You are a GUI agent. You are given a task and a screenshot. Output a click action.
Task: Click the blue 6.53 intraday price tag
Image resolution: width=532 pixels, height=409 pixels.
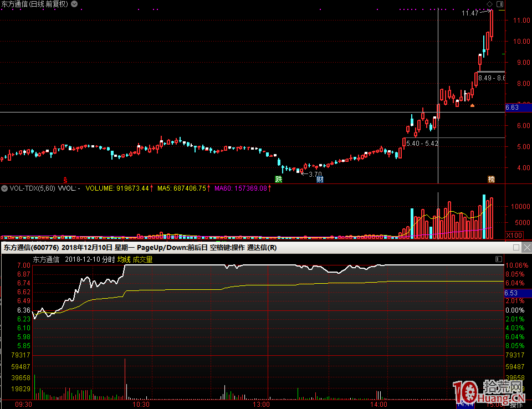coord(518,293)
